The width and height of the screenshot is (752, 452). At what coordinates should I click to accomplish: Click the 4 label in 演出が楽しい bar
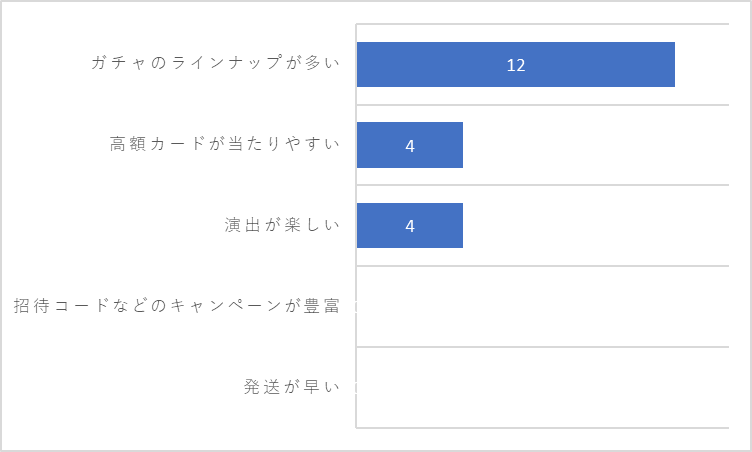point(410,226)
